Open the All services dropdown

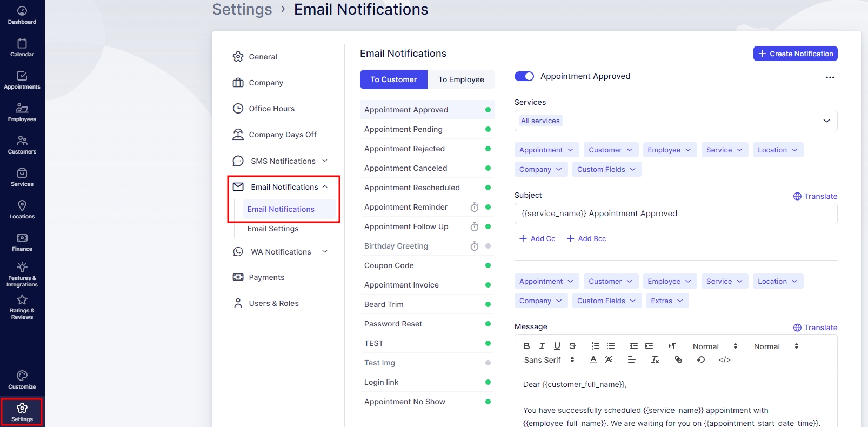(x=676, y=121)
